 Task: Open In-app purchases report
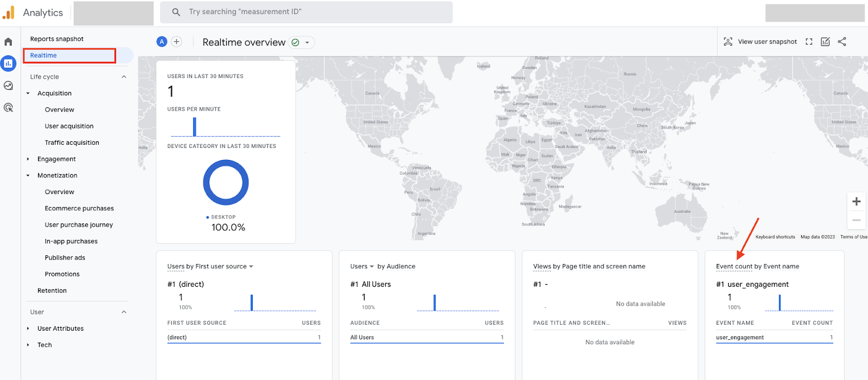pyautogui.click(x=71, y=241)
